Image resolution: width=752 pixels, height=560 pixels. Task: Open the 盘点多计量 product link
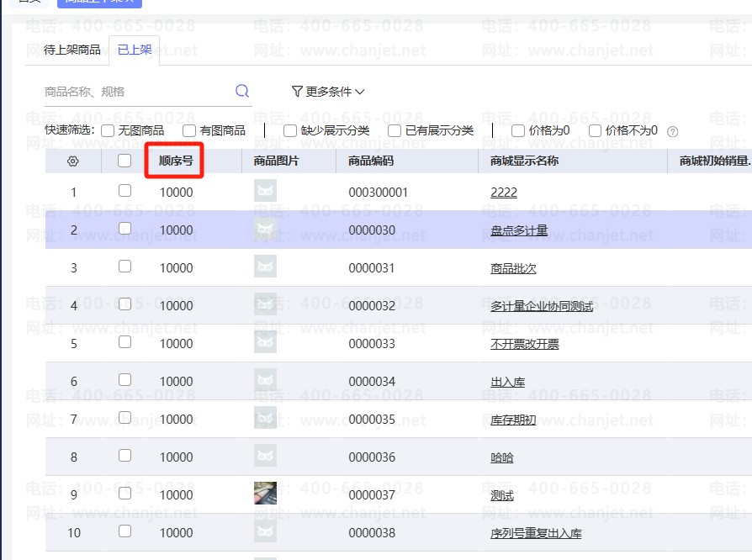tap(519, 230)
